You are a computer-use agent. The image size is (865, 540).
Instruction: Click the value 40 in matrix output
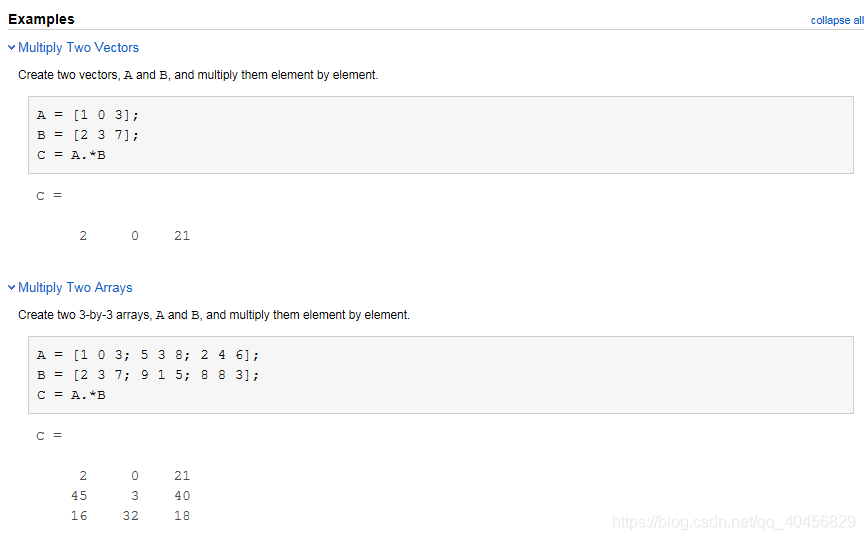[182, 496]
